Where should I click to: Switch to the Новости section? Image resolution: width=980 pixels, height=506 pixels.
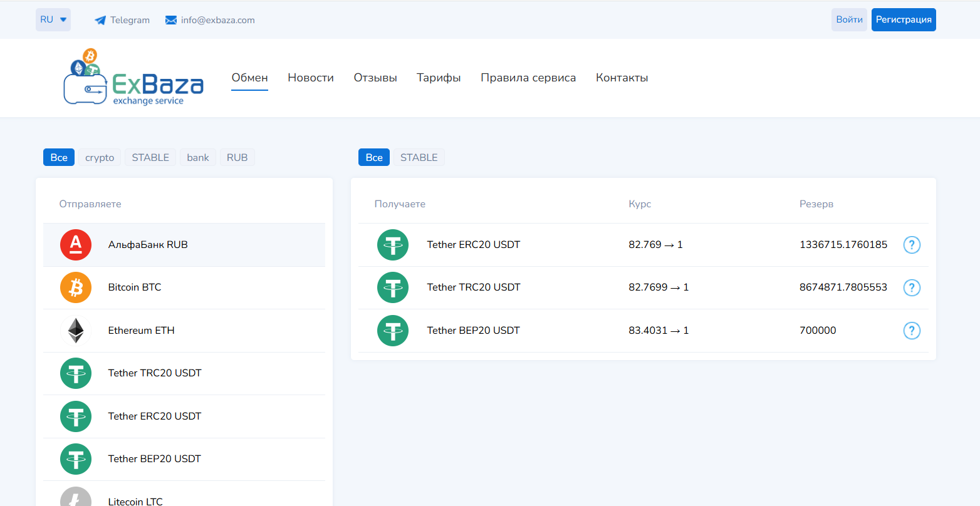pos(311,78)
